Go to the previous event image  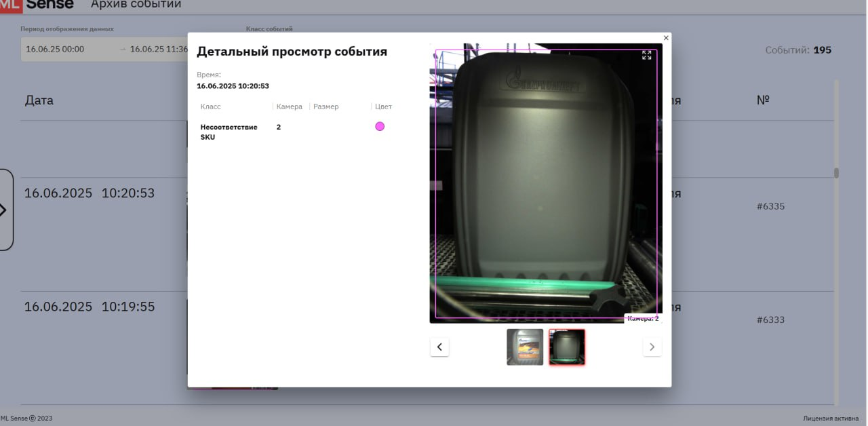point(439,347)
